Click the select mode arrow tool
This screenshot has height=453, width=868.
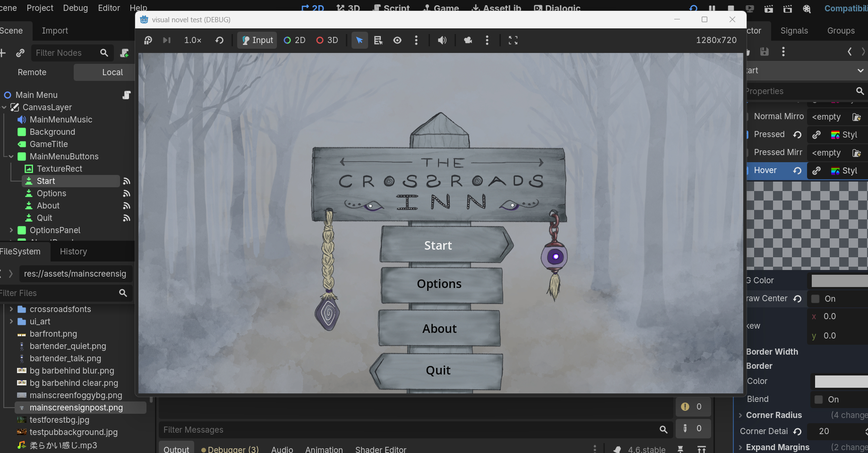tap(359, 40)
